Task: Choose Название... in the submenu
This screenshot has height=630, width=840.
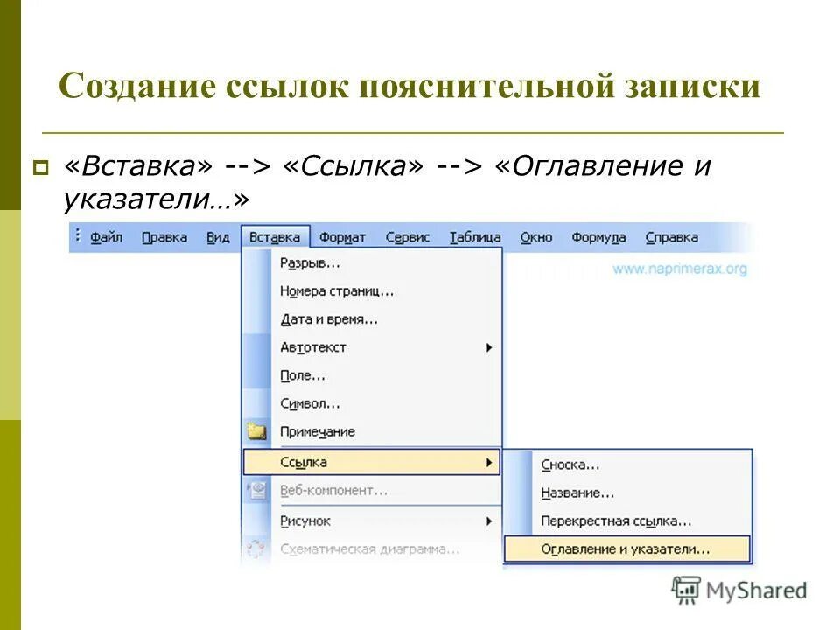Action: point(627,493)
